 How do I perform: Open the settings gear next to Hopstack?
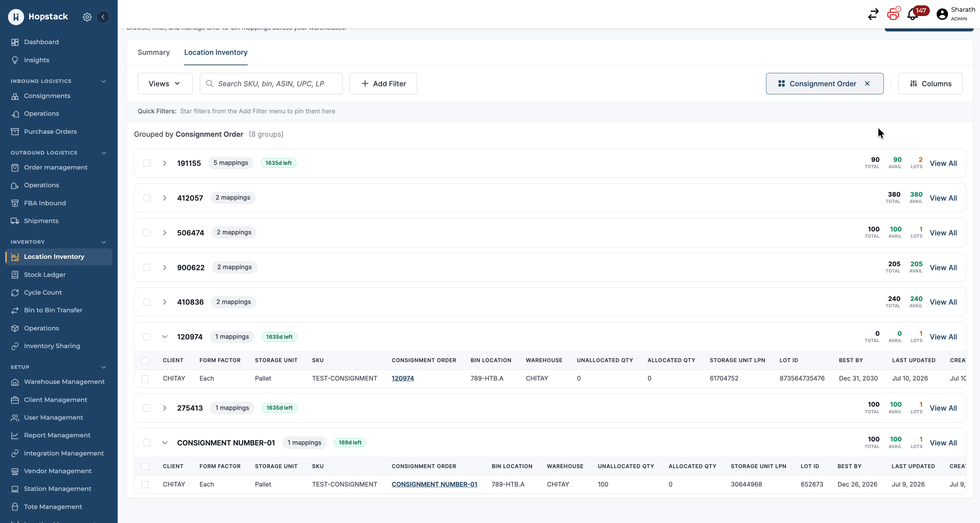coord(87,17)
